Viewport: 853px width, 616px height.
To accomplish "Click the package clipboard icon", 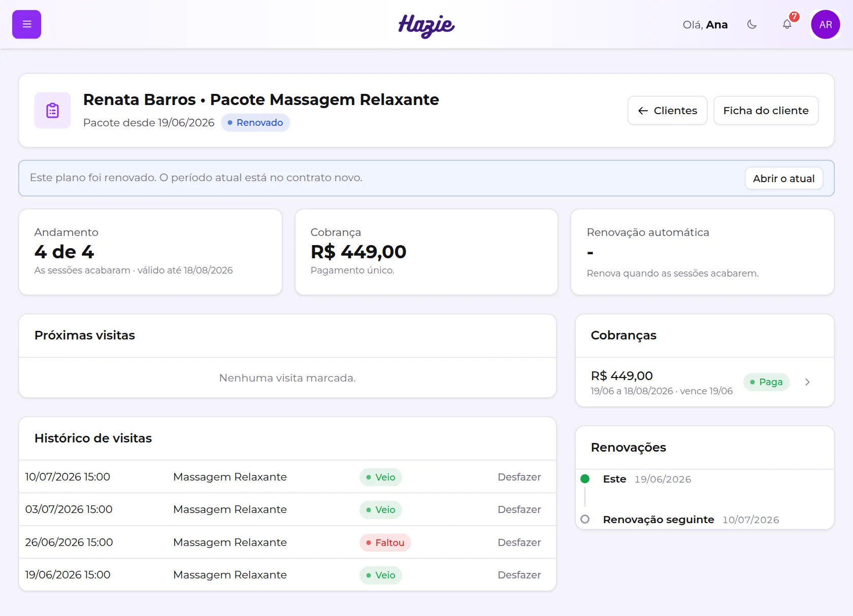I will click(53, 110).
